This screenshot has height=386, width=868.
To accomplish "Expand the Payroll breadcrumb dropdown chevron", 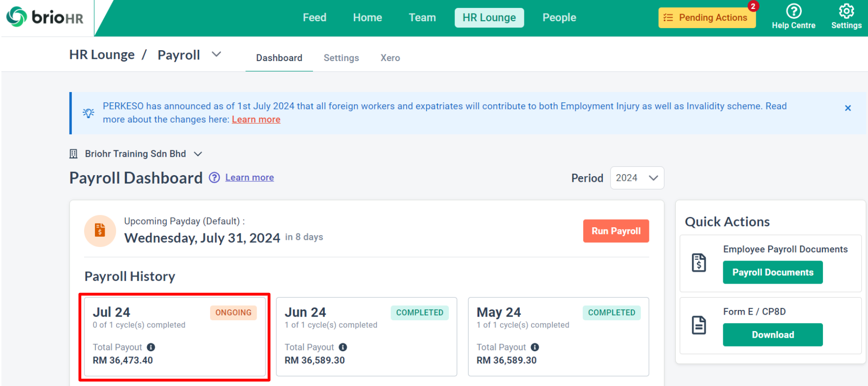I will (216, 54).
